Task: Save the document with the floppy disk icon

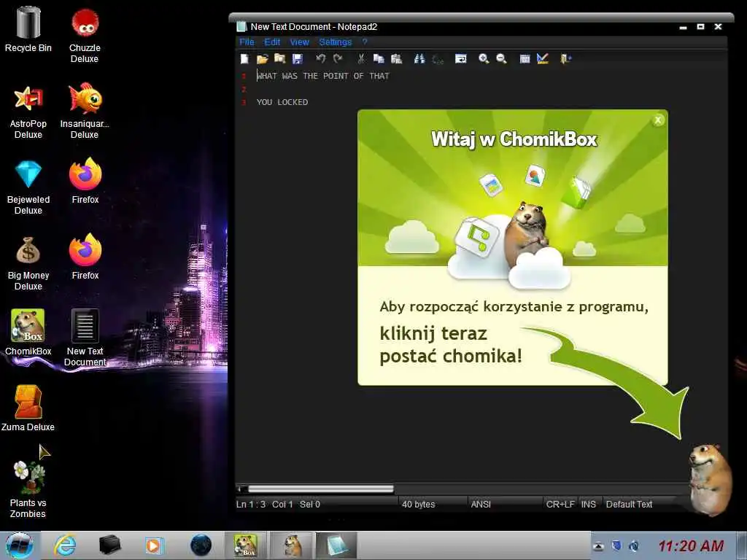Action: point(298,58)
